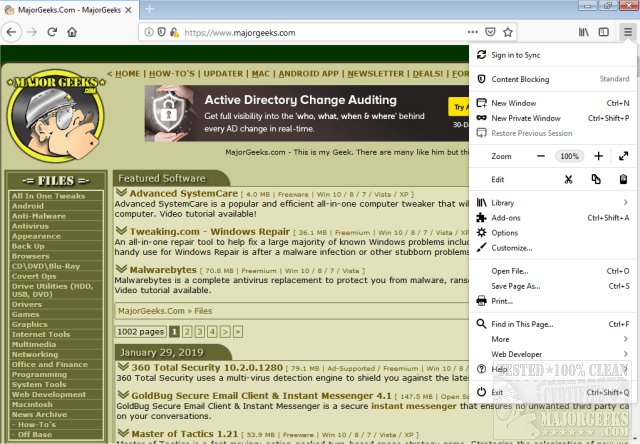Expand the Help submenu
Image resolution: width=640 pixels, height=444 pixels.
click(x=553, y=369)
